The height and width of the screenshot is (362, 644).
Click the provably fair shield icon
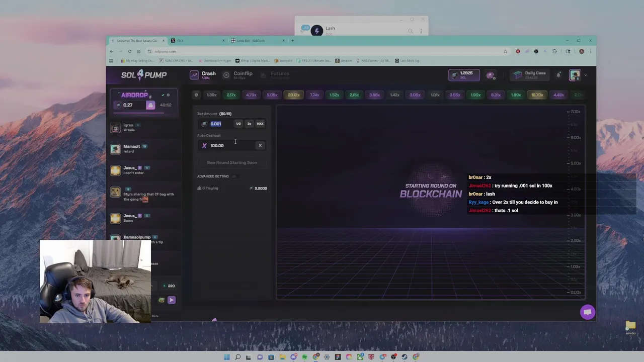[x=196, y=95]
